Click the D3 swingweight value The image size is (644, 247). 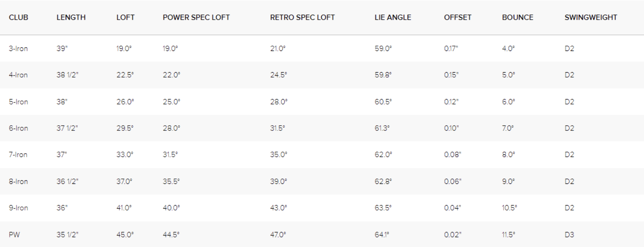coord(569,235)
